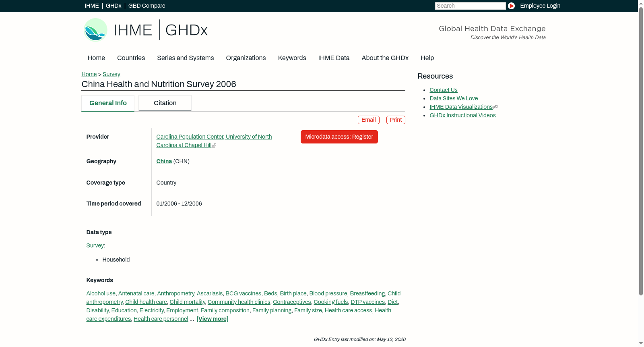644x347 pixels.
Task: Open the Child health care keyword
Action: click(146, 302)
